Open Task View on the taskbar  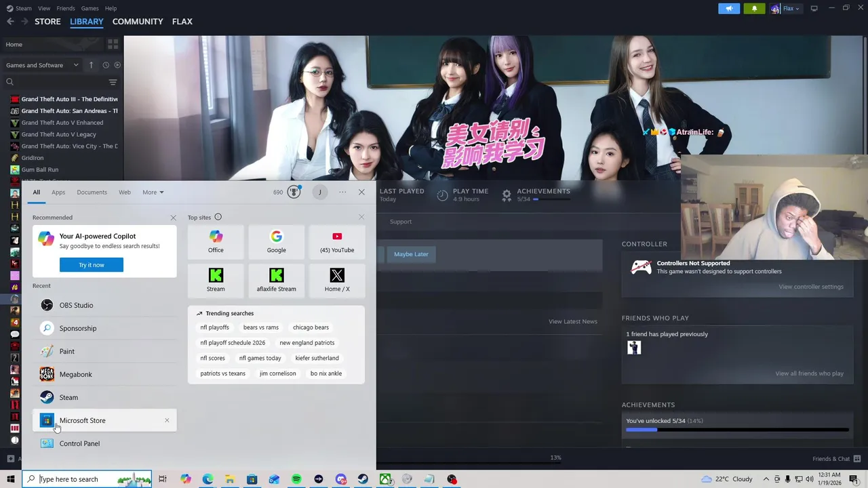coord(163,479)
